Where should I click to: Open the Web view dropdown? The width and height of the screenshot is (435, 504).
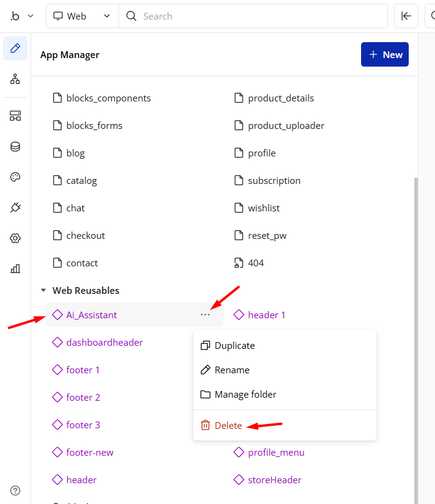coord(82,16)
